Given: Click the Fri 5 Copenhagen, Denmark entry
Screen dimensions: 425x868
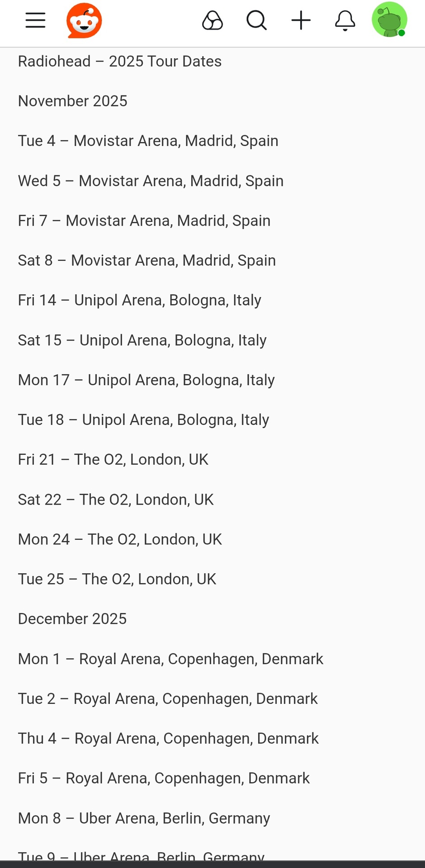Looking at the screenshot, I should (x=164, y=778).
